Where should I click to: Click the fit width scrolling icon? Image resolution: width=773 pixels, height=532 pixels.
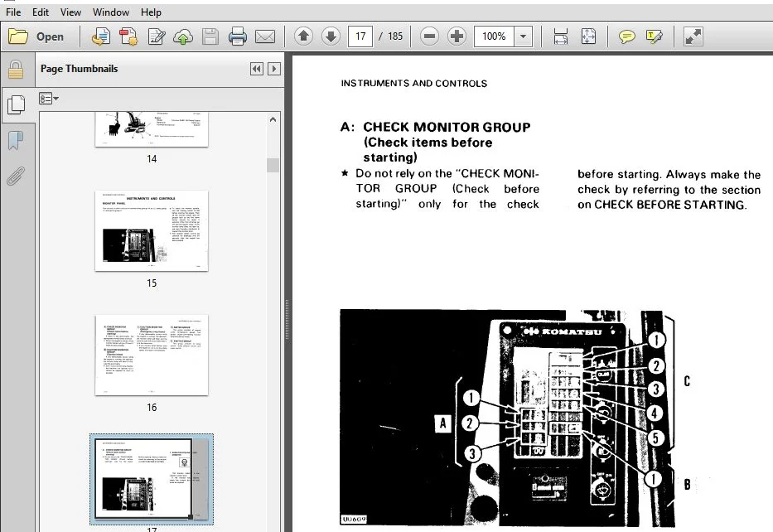pos(561,36)
